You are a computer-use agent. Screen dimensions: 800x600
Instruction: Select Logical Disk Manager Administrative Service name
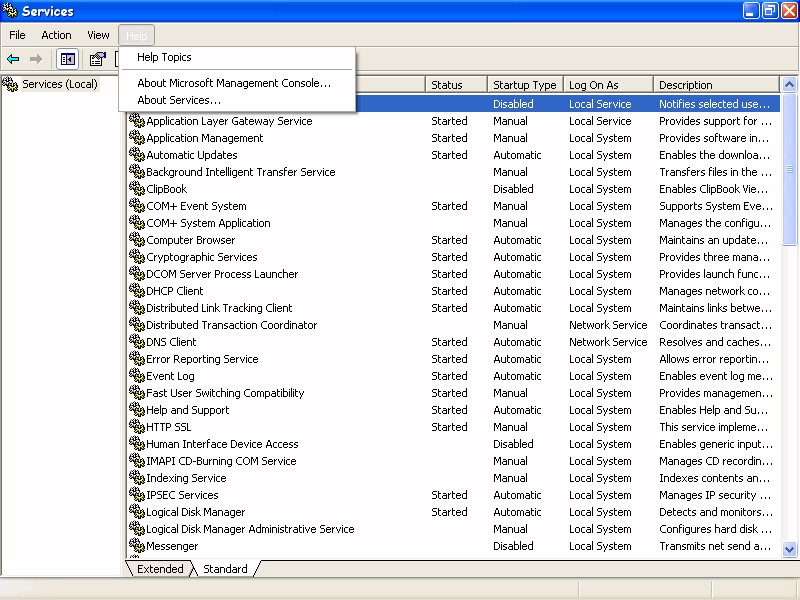[x=250, y=529]
